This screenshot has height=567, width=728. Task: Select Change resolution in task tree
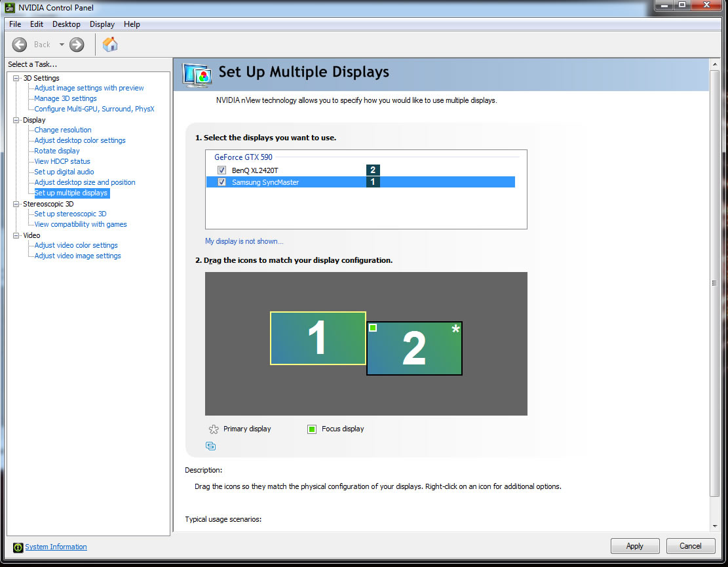63,130
